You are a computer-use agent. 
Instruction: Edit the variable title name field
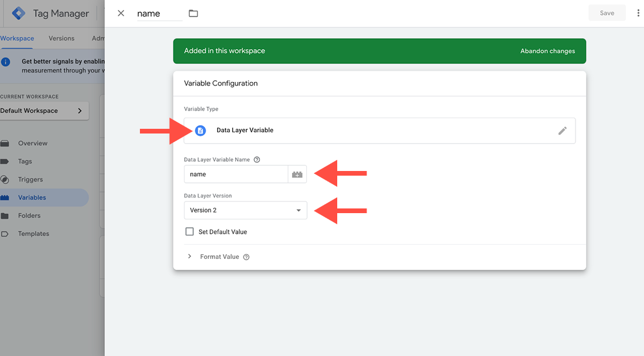[x=159, y=13]
